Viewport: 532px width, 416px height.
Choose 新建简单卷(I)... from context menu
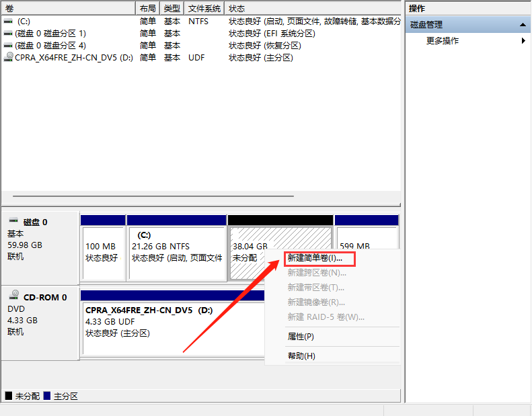point(314,258)
